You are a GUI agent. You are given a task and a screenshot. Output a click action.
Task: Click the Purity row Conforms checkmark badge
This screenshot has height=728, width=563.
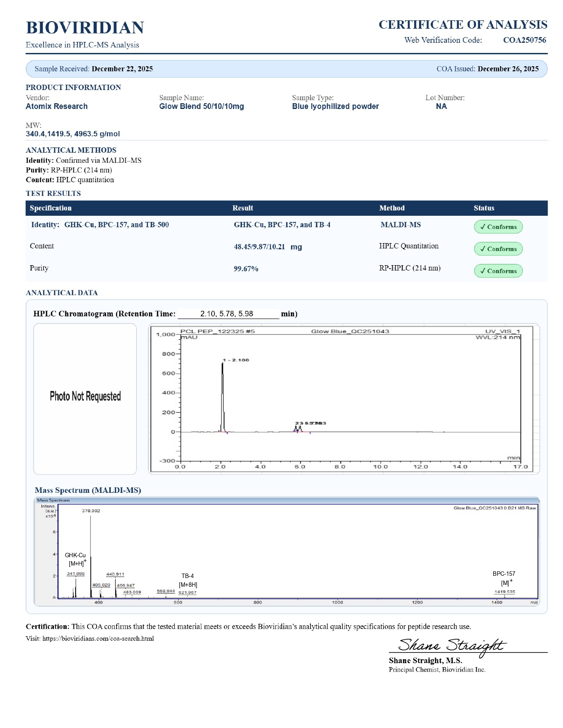coord(498,271)
